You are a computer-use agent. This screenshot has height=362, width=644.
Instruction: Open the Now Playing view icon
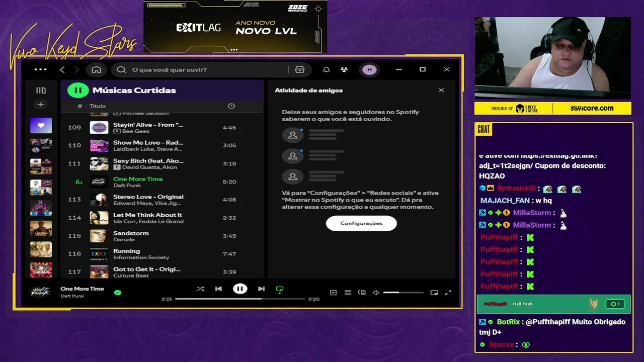click(x=333, y=293)
